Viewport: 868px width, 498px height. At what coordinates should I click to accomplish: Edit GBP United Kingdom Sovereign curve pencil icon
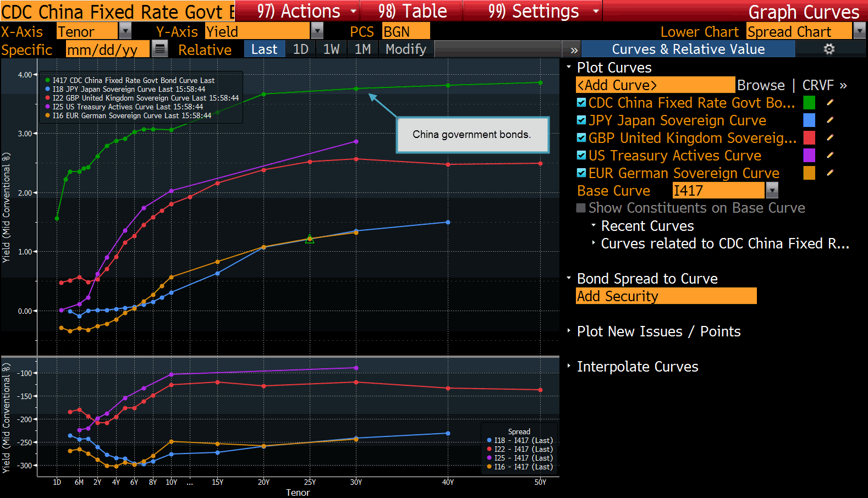click(x=830, y=137)
